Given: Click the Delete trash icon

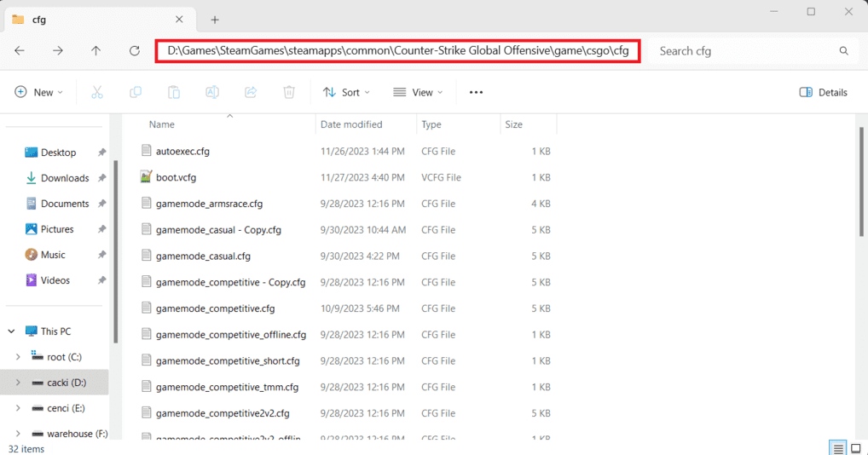Looking at the screenshot, I should click(289, 92).
